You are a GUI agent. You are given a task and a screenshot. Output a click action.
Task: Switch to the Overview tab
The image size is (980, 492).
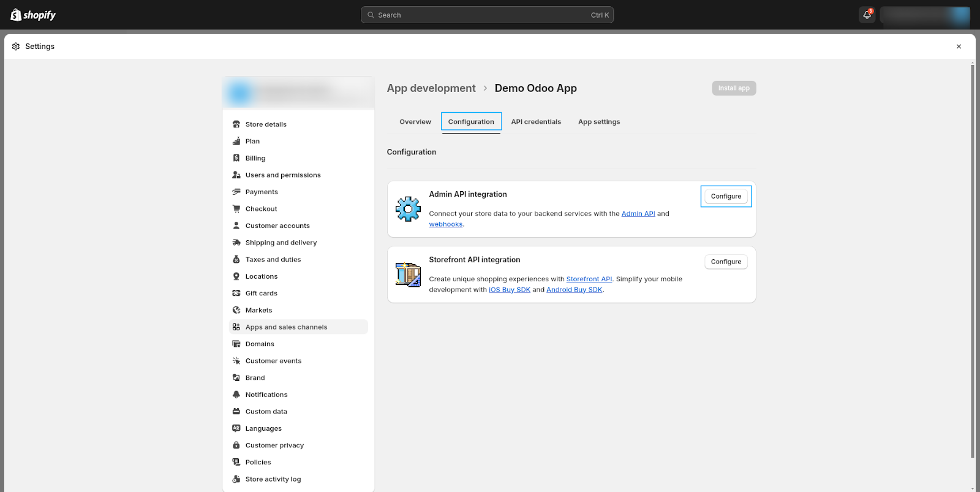pos(415,122)
